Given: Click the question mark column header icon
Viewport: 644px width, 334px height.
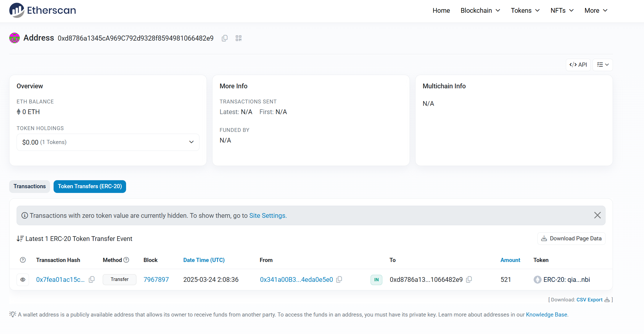Looking at the screenshot, I should [x=23, y=260].
